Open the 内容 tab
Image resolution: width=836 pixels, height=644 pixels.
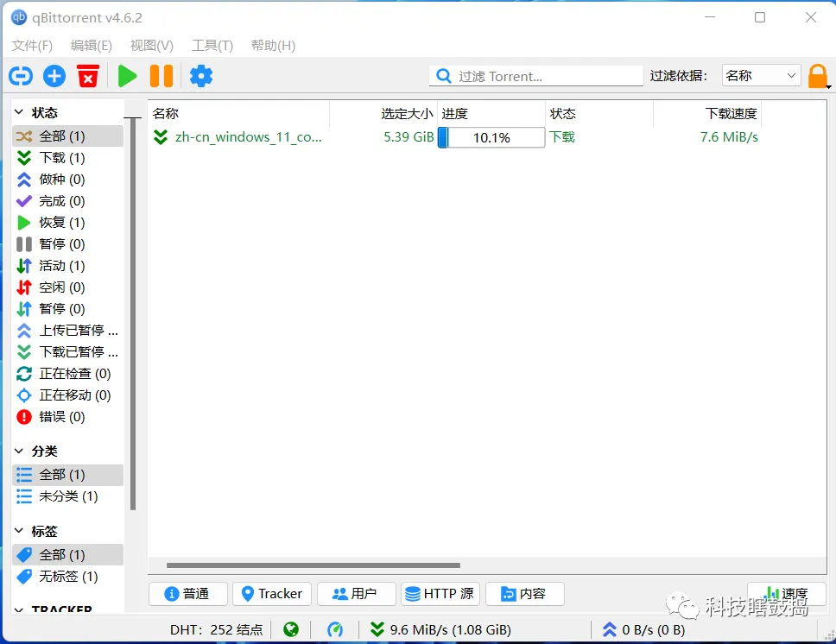[x=524, y=594]
